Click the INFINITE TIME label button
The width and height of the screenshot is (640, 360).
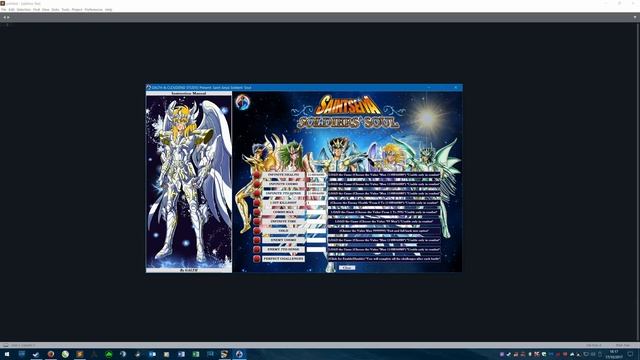(x=283, y=222)
